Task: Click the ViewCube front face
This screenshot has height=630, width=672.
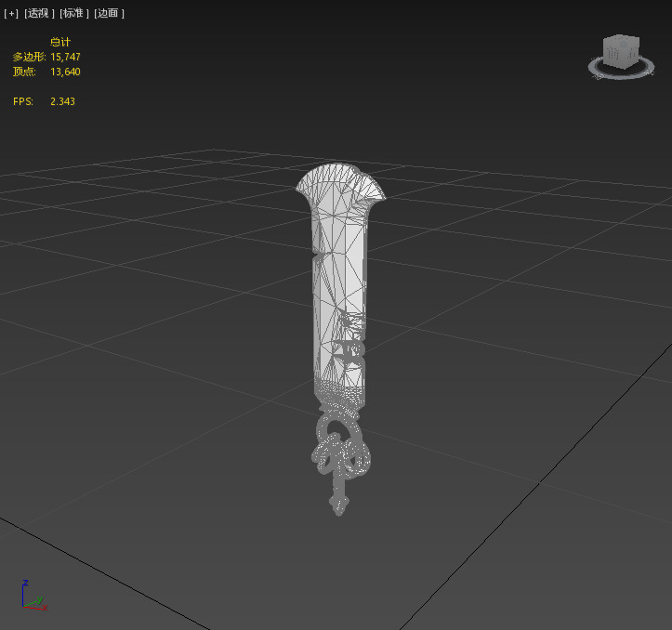Action: tap(615, 53)
